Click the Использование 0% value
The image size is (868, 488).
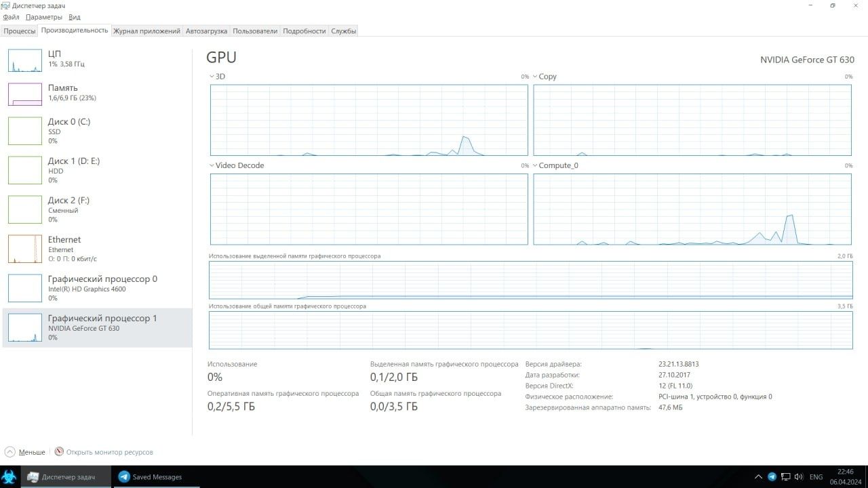coord(215,377)
